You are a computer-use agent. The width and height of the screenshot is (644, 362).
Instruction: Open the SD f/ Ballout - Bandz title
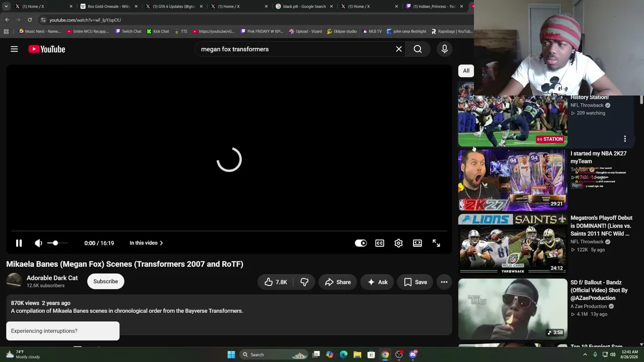599,290
